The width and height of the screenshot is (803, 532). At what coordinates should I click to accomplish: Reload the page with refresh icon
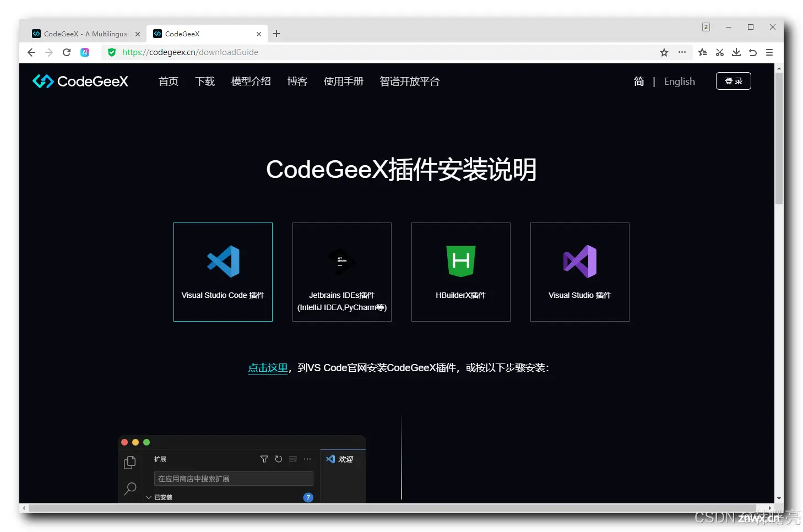(x=67, y=52)
